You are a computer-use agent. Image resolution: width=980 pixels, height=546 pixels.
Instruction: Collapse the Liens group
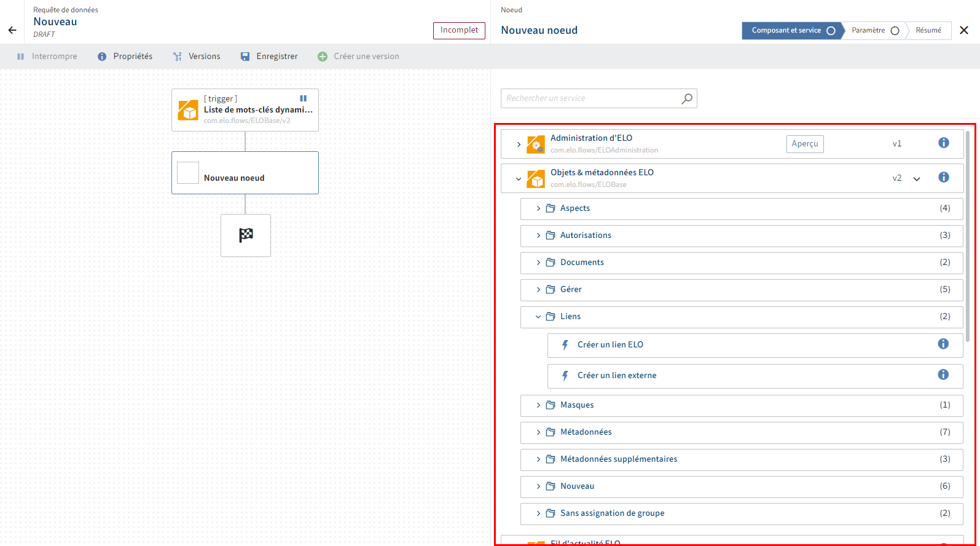click(538, 317)
